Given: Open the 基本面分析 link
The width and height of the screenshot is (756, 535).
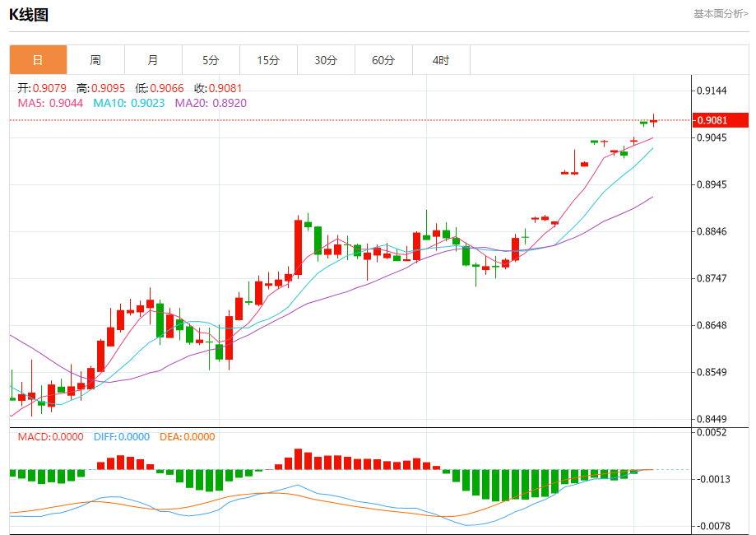Looking at the screenshot, I should click(721, 14).
